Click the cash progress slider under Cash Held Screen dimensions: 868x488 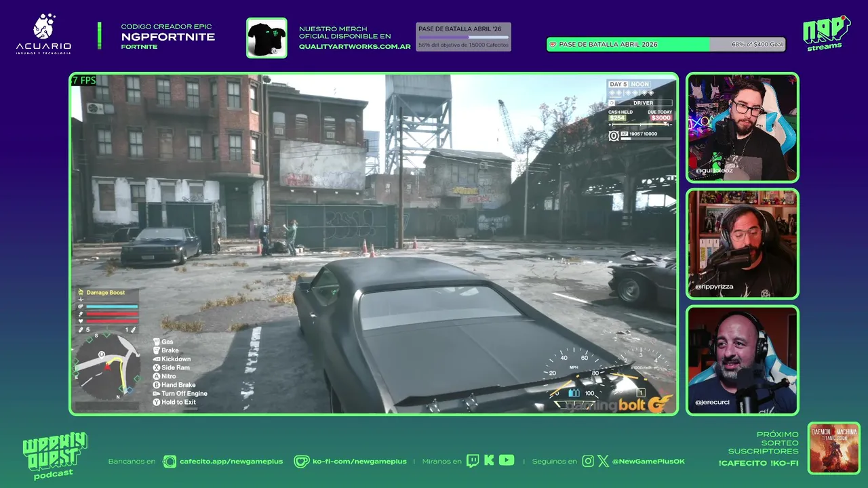(640, 125)
